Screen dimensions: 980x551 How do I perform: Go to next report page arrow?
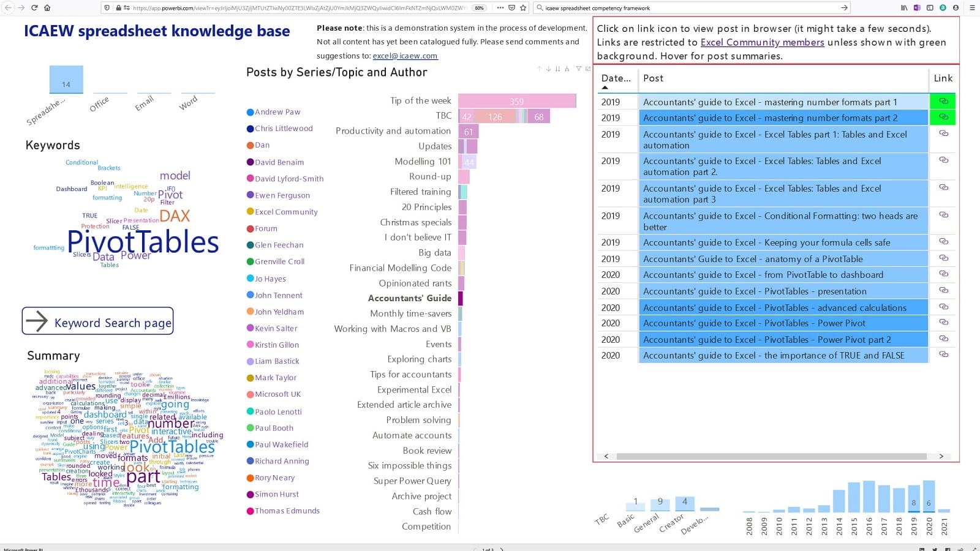coord(502,549)
